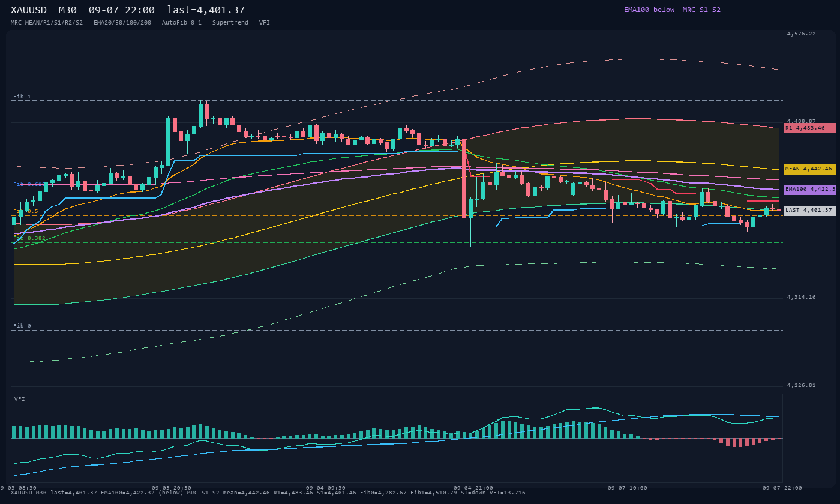Click the 09-07 22:00 time axis label
Viewport: 840px width, 504px height.
tap(782, 488)
